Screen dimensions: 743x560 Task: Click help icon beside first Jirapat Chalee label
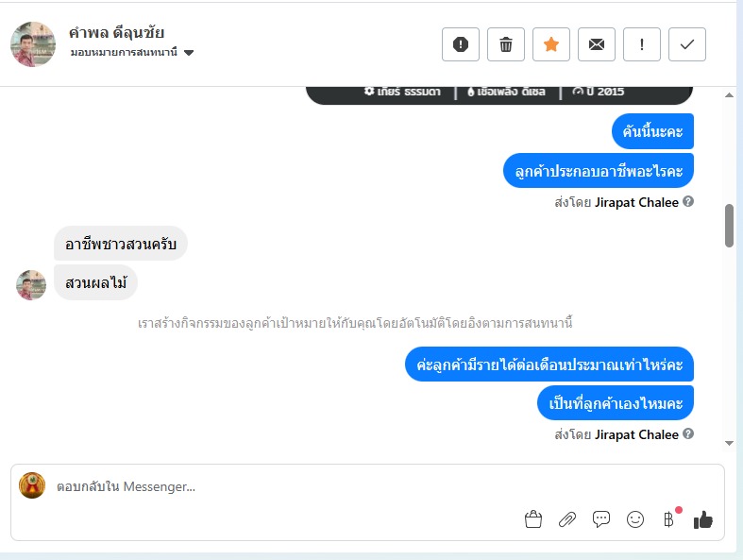coord(688,201)
